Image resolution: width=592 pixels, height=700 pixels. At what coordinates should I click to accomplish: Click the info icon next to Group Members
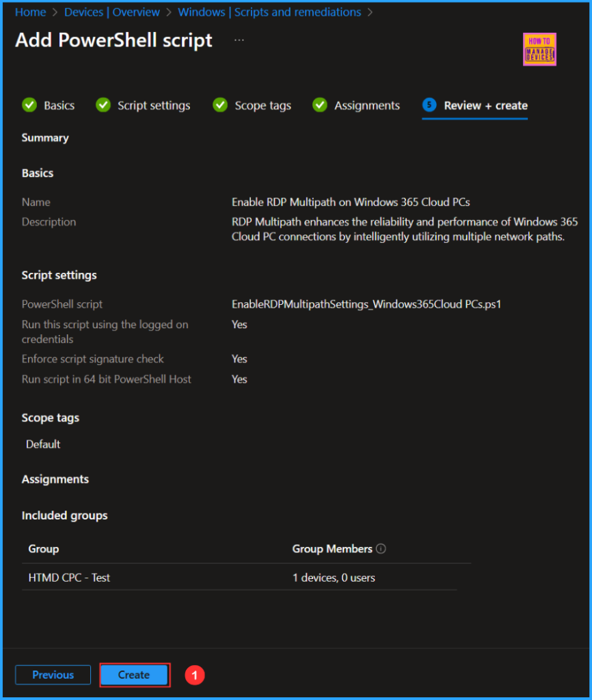tap(381, 549)
